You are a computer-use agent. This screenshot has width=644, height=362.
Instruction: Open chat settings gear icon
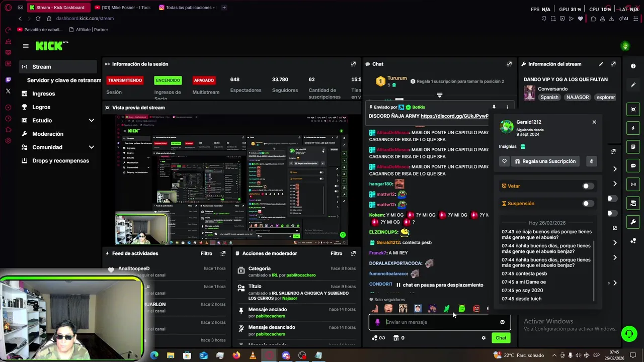pos(484,338)
